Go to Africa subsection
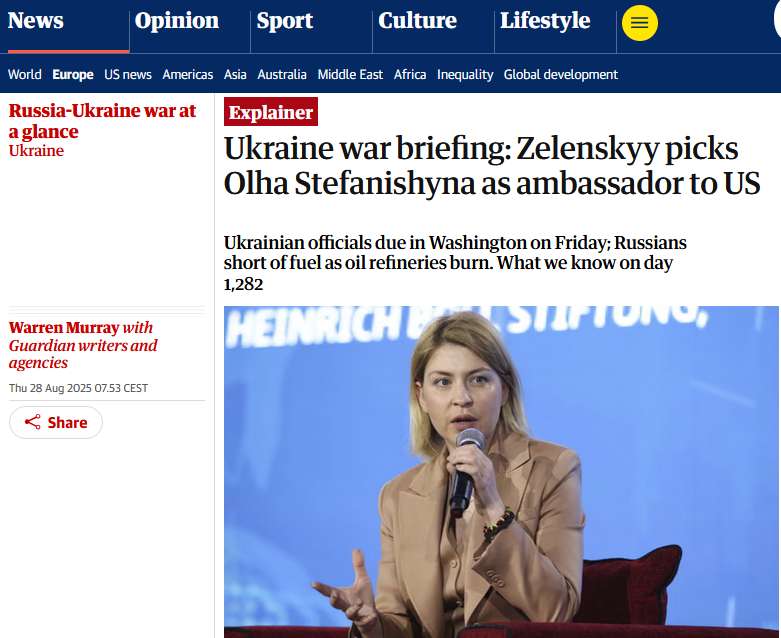This screenshot has width=781, height=638. pyautogui.click(x=410, y=74)
